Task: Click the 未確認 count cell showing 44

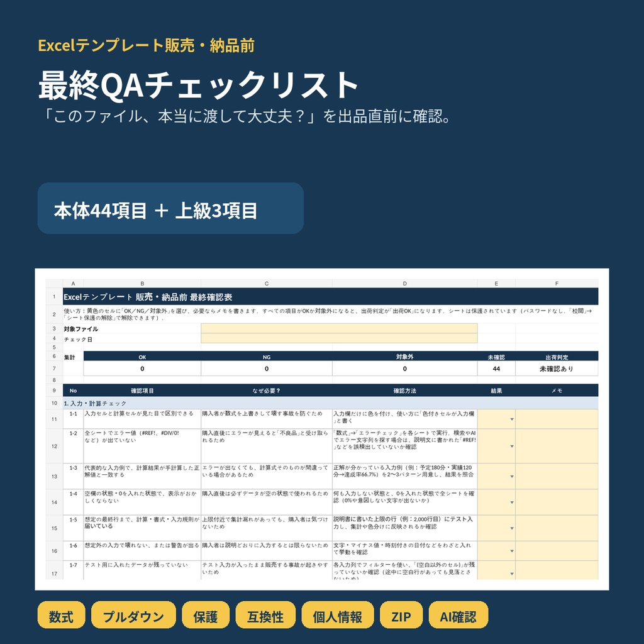Action: (x=496, y=369)
